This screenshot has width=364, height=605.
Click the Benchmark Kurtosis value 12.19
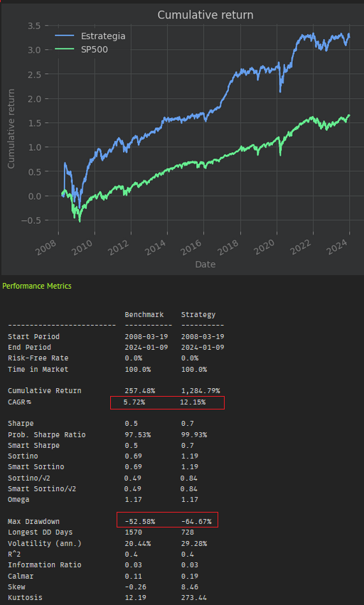pyautogui.click(x=136, y=598)
